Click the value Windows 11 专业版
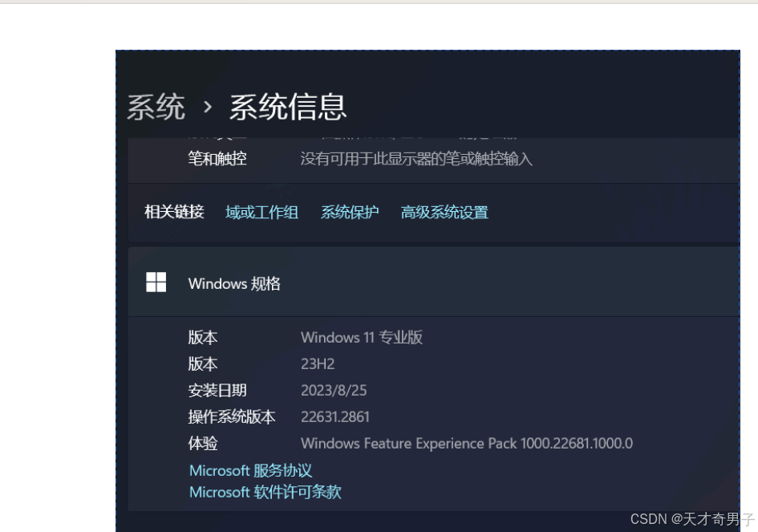The image size is (758, 532). (362, 337)
